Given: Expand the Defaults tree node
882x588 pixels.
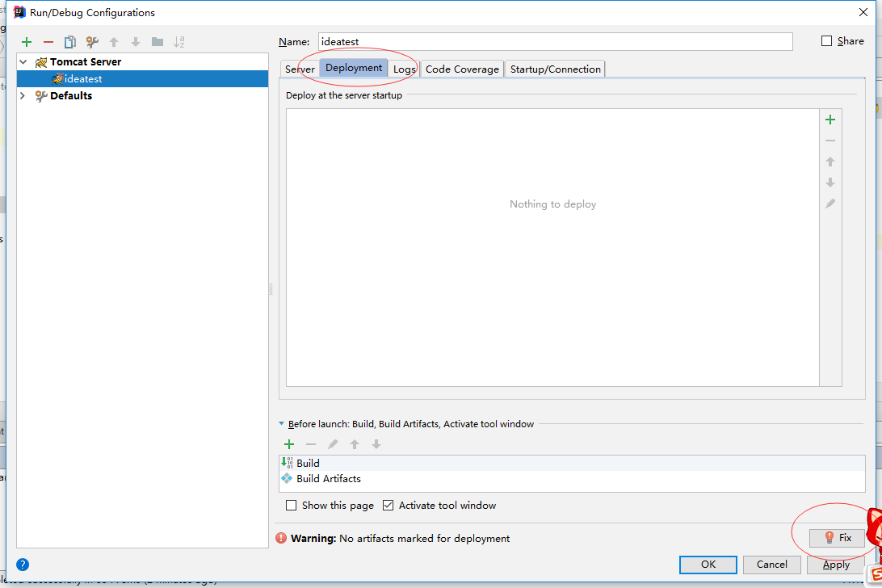Looking at the screenshot, I should click(23, 96).
